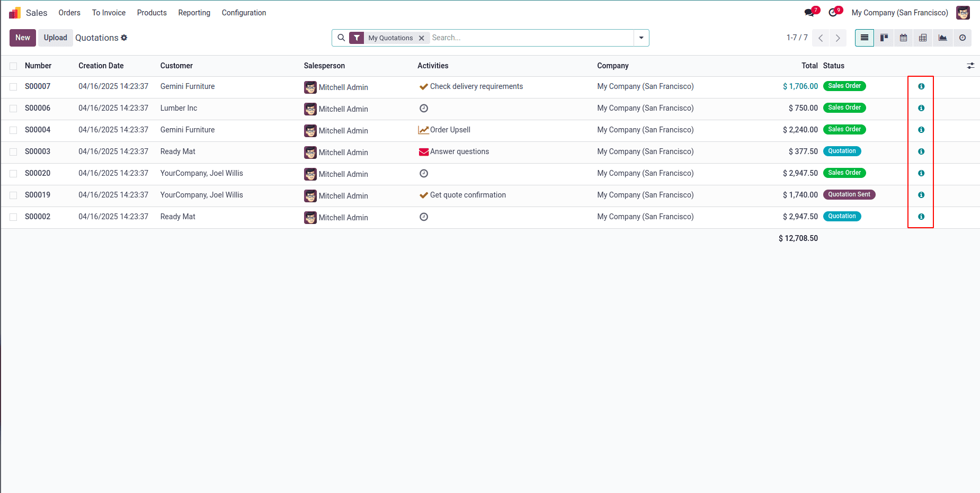
Task: Click info icon for S00006 row
Action: (921, 108)
